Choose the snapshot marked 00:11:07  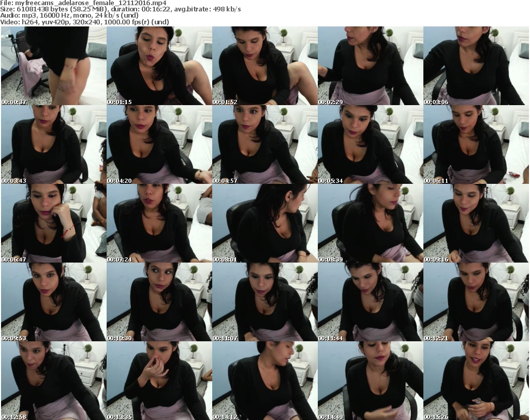pyautogui.click(x=264, y=302)
